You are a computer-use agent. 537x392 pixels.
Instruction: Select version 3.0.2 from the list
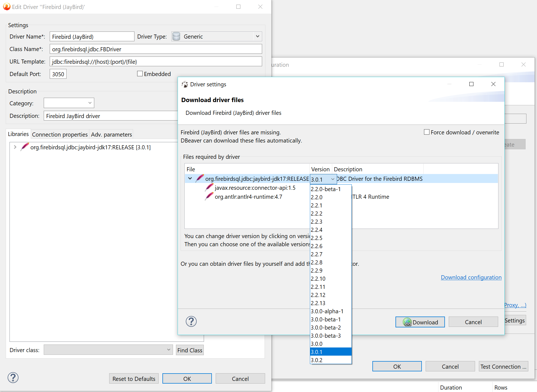[331, 360]
